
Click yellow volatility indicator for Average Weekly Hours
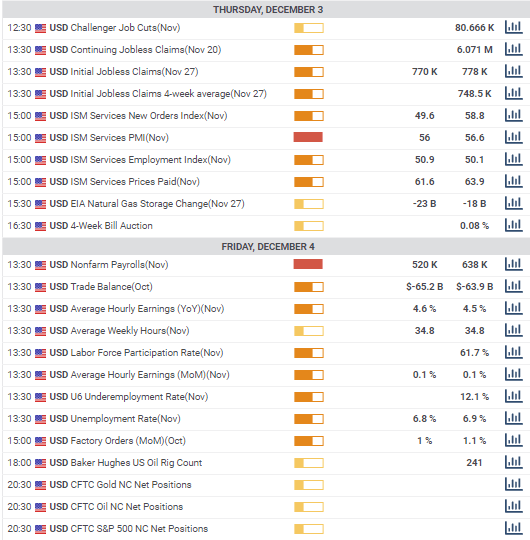(309, 331)
